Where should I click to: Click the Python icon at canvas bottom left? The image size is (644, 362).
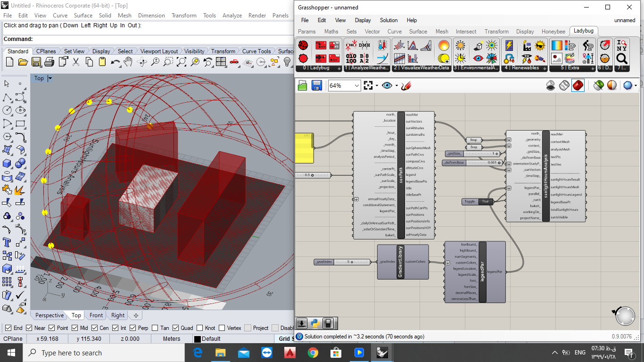(x=315, y=323)
